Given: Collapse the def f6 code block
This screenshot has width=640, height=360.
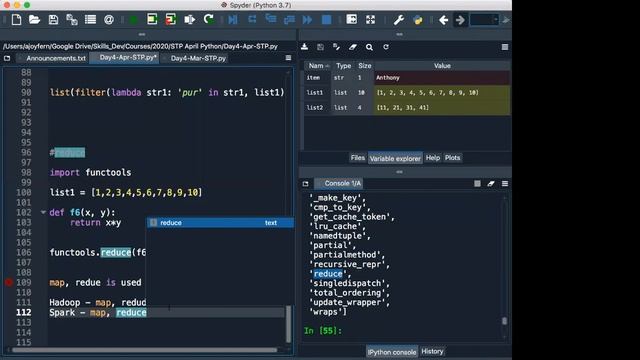Looking at the screenshot, I should point(43,212).
